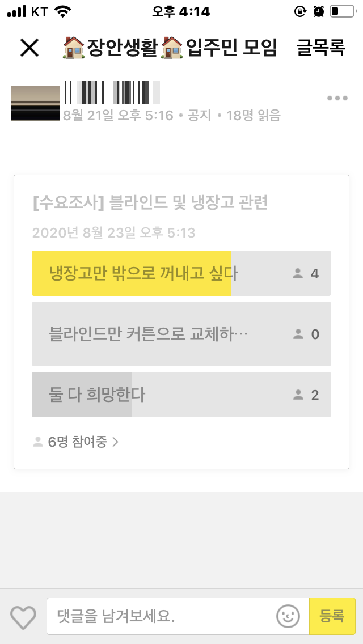Open the emoticon smiley picker
Viewport: 363px width, 644px height.
point(288,616)
